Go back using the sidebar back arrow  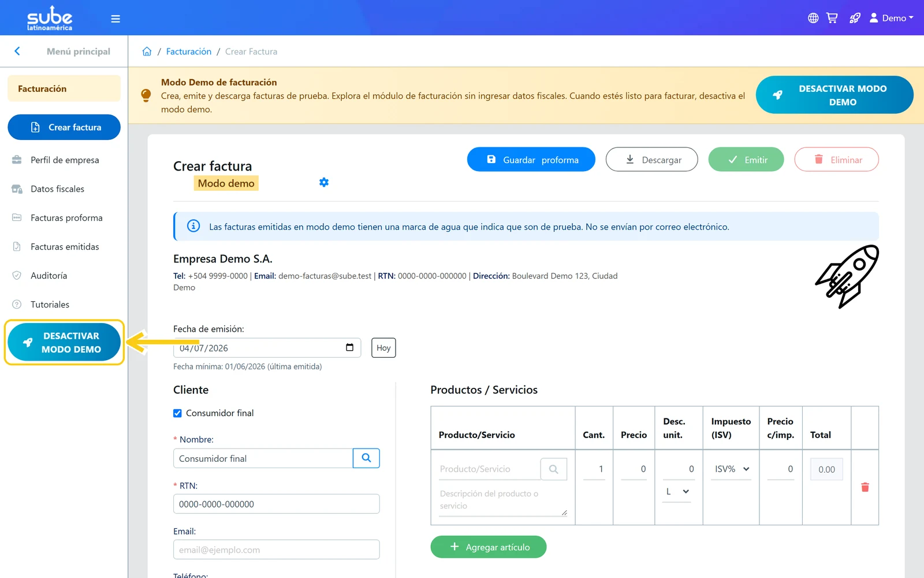pos(17,51)
